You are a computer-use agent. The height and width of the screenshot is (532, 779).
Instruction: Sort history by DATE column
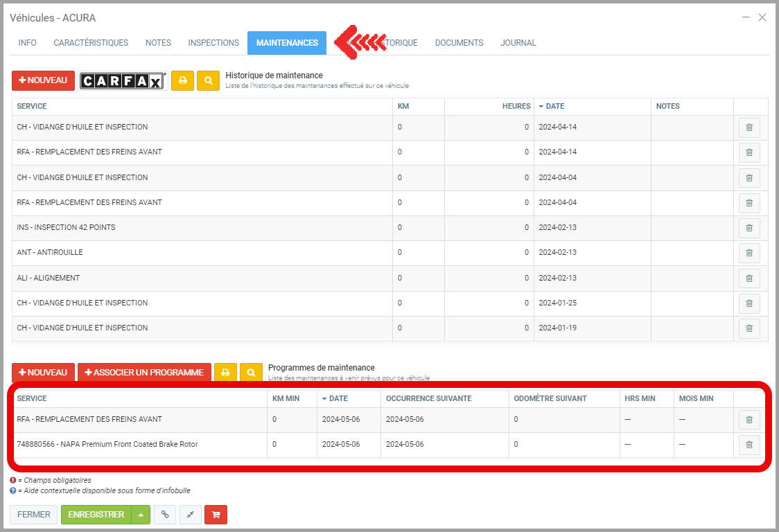click(554, 106)
